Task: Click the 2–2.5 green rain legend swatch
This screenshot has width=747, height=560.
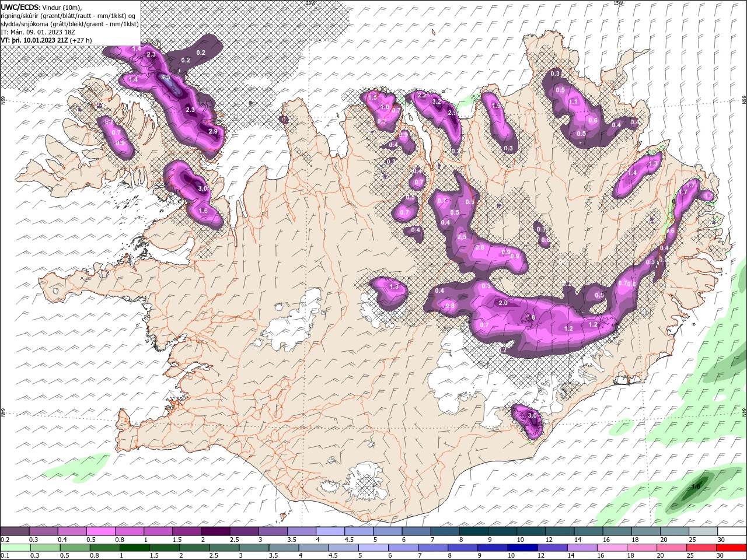Action: [x=194, y=547]
